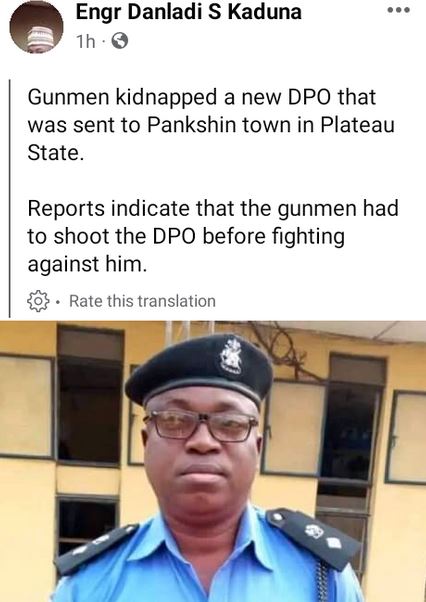The width and height of the screenshot is (426, 602).
Task: Click the officer's eyeglasses in the photo
Action: coord(201,426)
